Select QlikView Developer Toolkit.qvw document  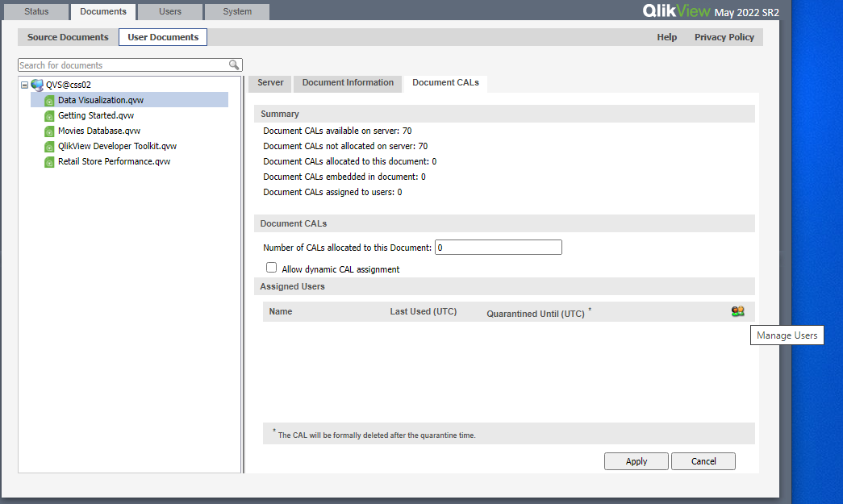(x=117, y=146)
